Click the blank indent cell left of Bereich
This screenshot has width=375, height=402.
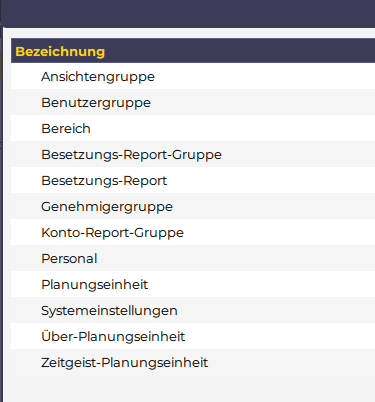click(x=26, y=129)
